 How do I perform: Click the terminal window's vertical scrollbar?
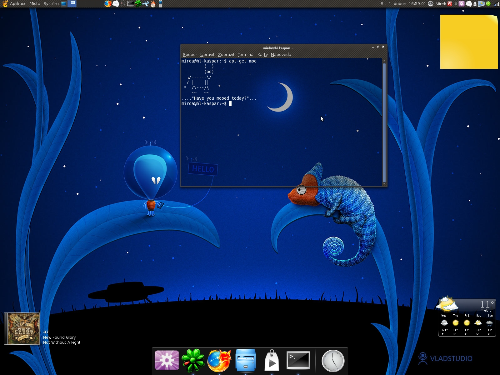[x=384, y=121]
